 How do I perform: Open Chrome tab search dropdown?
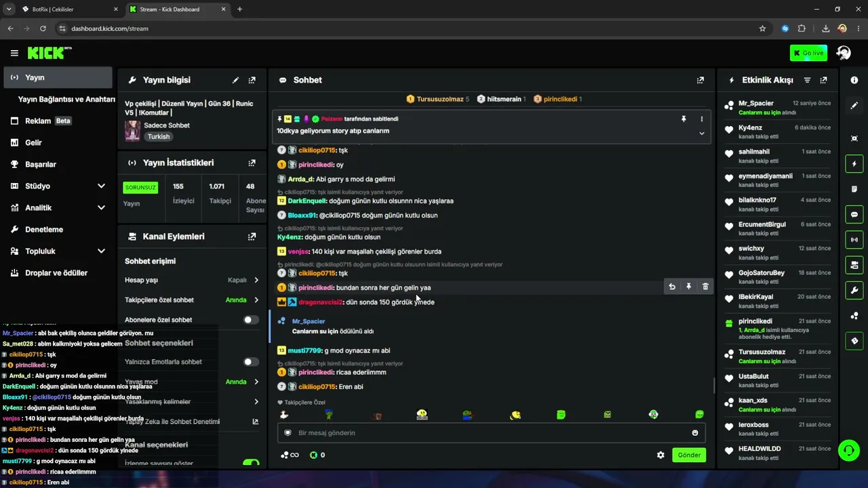(x=9, y=9)
